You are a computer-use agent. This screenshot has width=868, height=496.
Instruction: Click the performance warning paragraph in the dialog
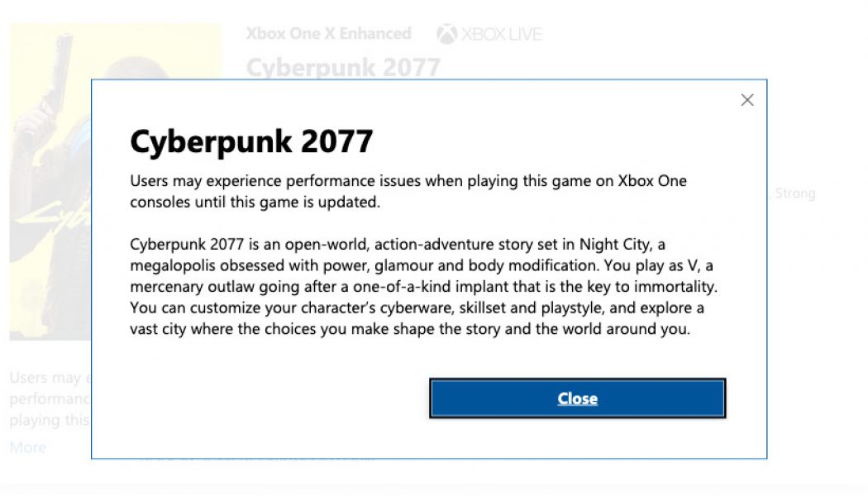[408, 191]
